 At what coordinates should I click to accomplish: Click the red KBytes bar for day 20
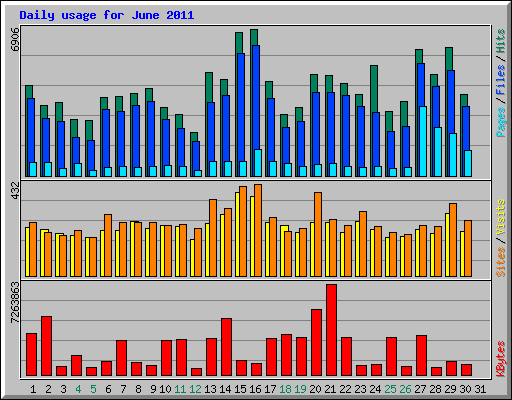click(316, 343)
